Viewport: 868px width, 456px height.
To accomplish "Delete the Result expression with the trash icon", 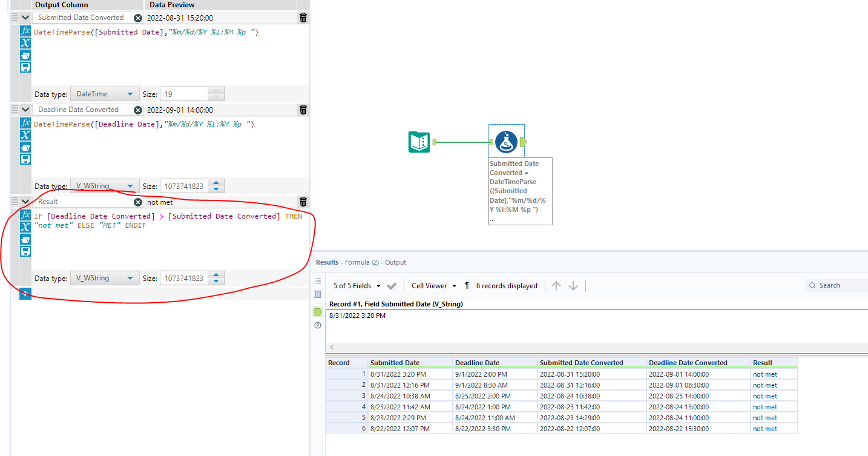I will click(303, 202).
